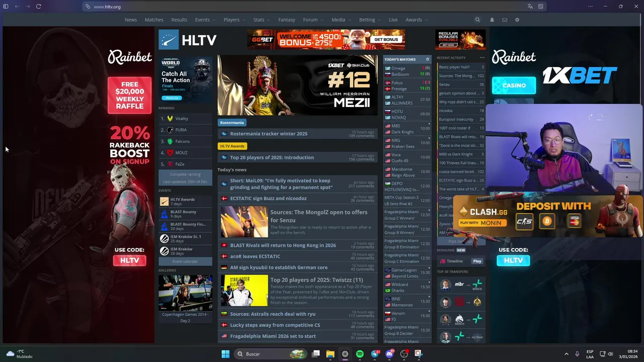Open the Fantasy menu item
Screen dimensions: 644x362
click(287, 20)
